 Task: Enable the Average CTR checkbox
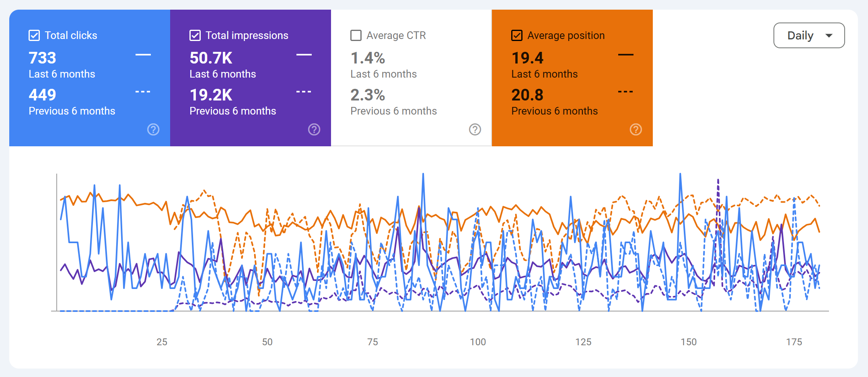click(356, 35)
